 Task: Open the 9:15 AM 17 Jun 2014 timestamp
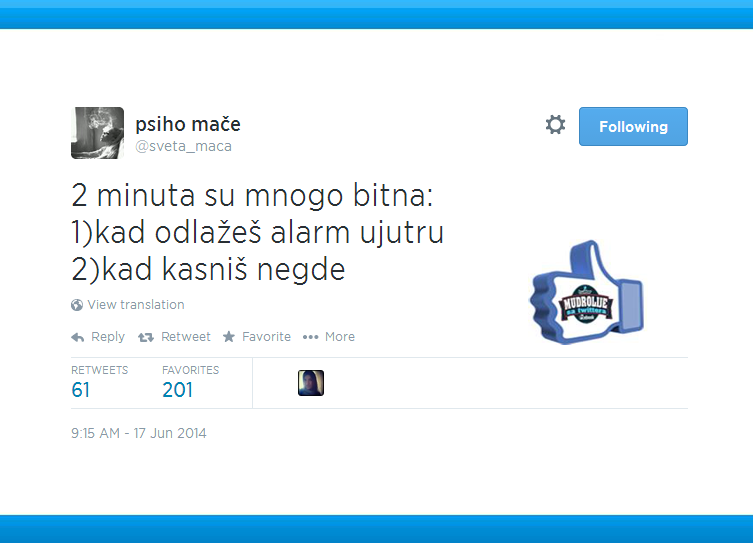[x=139, y=433]
